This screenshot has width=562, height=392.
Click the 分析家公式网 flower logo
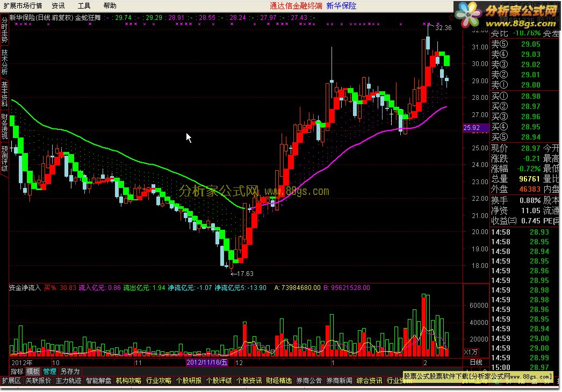[469, 15]
